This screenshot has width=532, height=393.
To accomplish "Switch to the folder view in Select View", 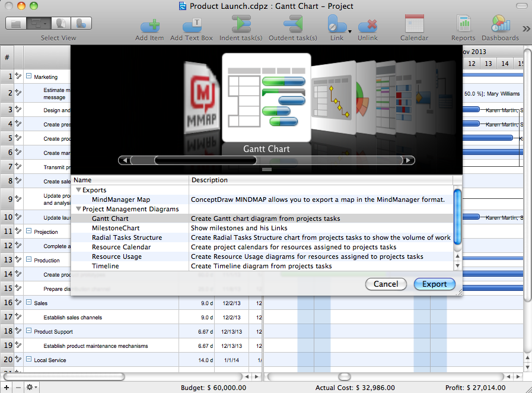I will (x=16, y=23).
